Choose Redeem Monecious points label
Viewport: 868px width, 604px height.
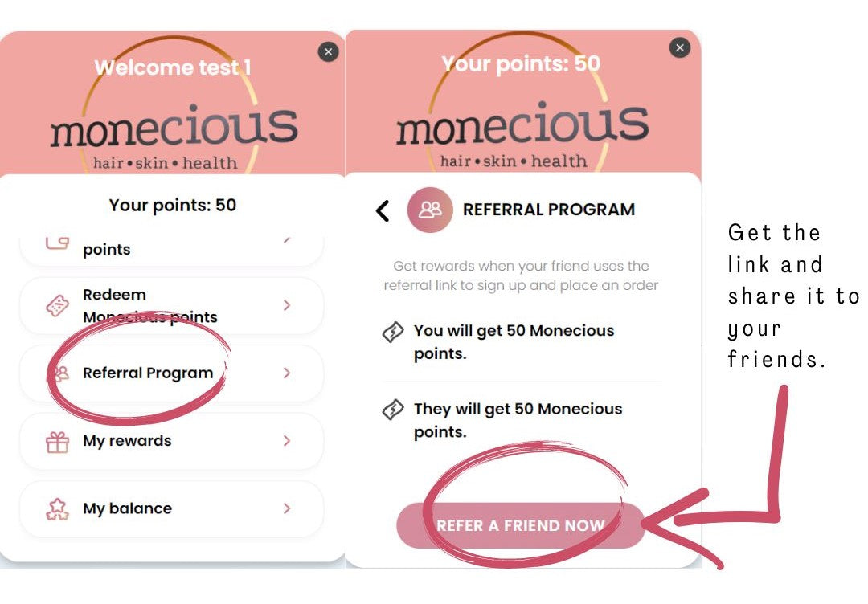[149, 306]
